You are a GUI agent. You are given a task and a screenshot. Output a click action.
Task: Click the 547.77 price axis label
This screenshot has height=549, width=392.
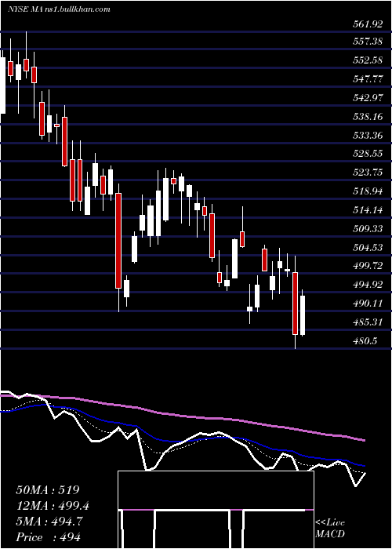pyautogui.click(x=367, y=79)
